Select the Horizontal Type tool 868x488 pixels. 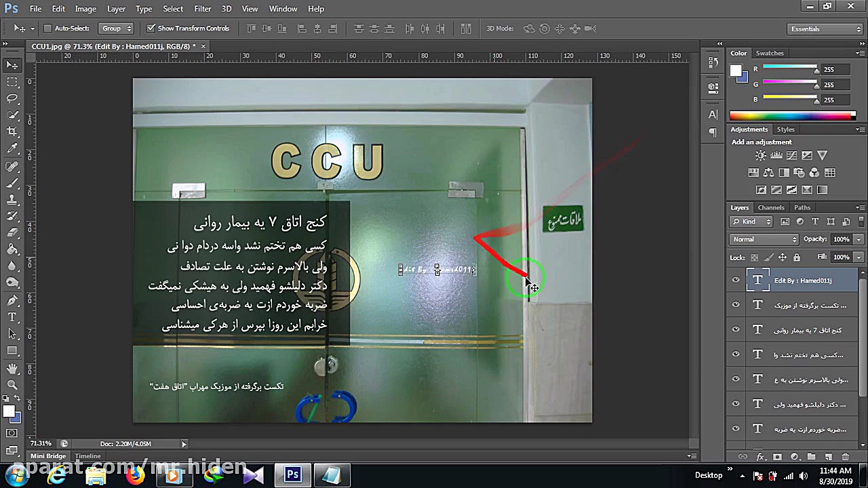(12, 316)
